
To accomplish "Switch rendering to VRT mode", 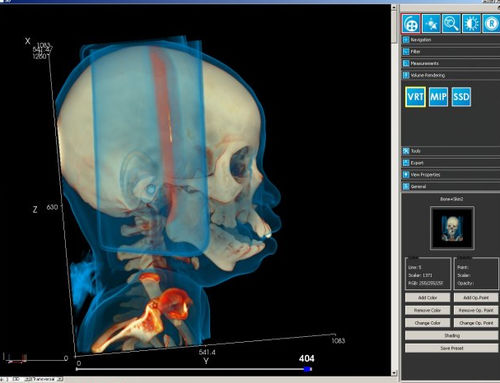I will tap(415, 97).
